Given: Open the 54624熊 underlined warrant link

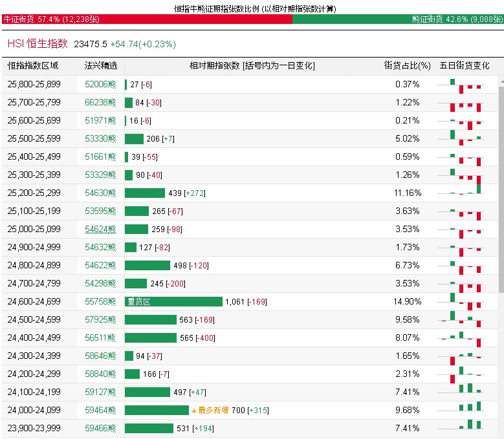Looking at the screenshot, I should [100, 230].
